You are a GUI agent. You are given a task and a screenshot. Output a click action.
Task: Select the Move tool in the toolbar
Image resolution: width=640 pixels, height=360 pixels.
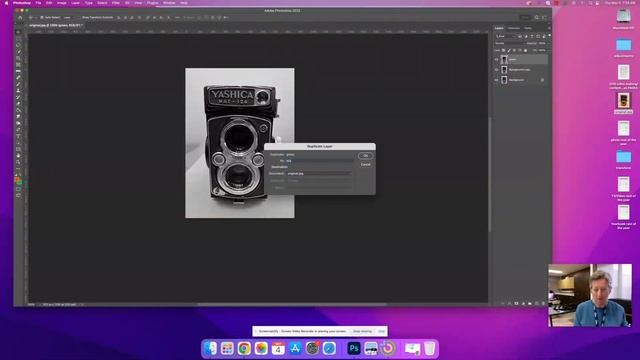(18, 32)
